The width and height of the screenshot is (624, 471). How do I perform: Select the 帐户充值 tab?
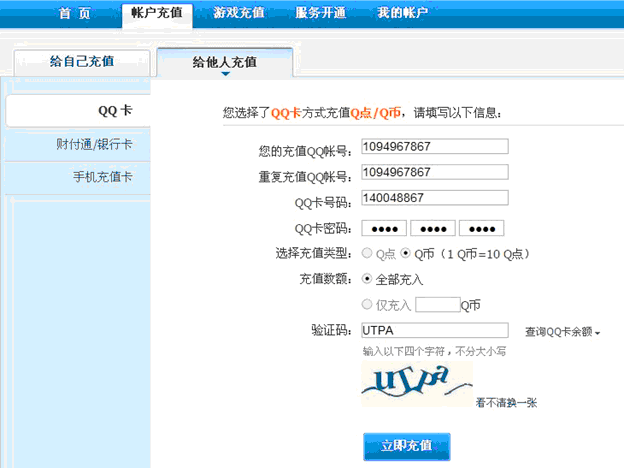(157, 14)
